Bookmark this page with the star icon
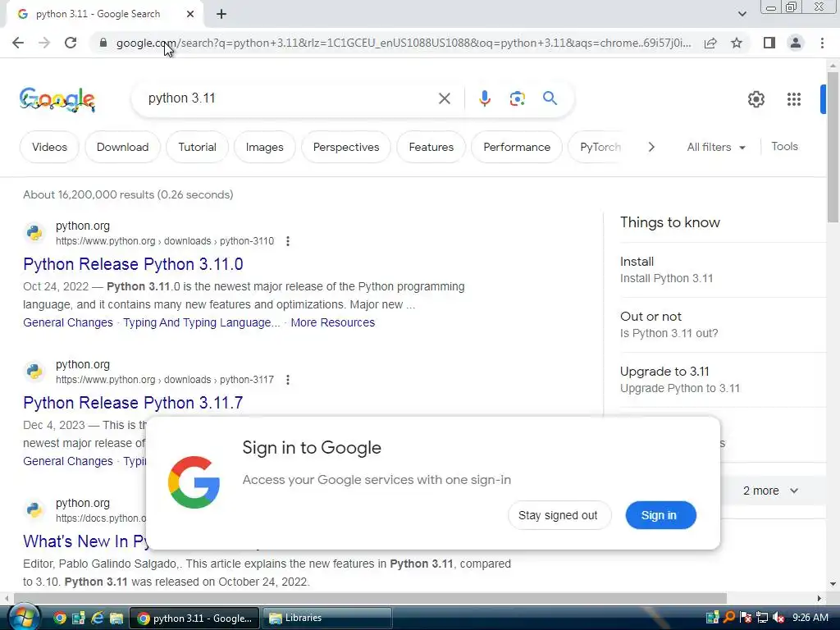Screen dimensions: 840x630 pos(737,43)
